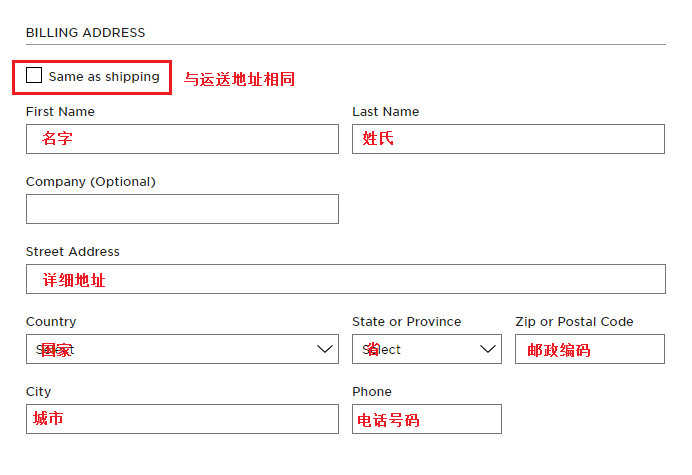
Task: Click the chevron arrow in Country selector
Action: [x=325, y=349]
